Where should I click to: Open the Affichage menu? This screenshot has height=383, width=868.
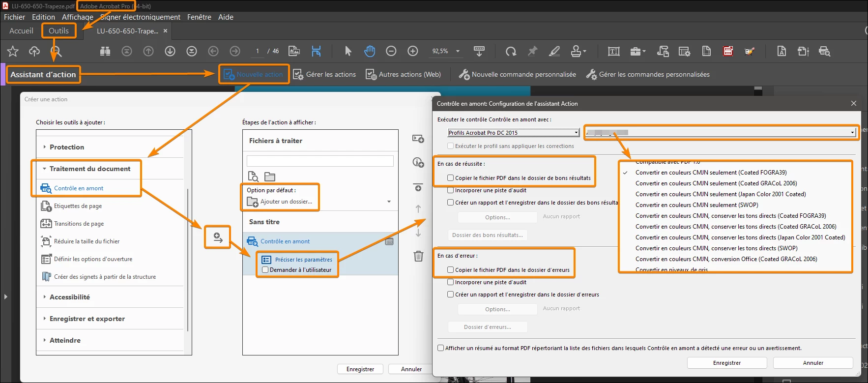(78, 17)
